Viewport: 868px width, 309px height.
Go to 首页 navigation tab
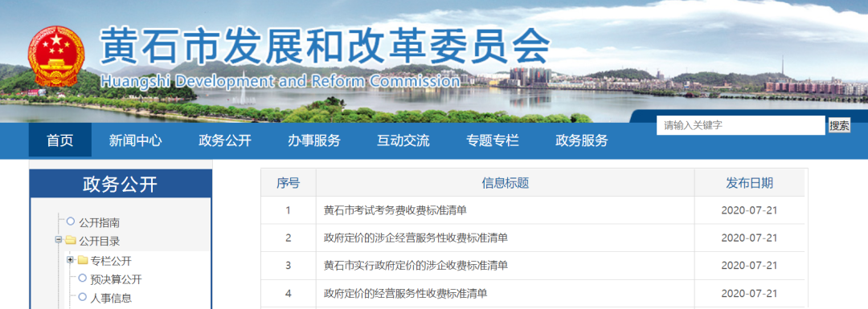[59, 140]
